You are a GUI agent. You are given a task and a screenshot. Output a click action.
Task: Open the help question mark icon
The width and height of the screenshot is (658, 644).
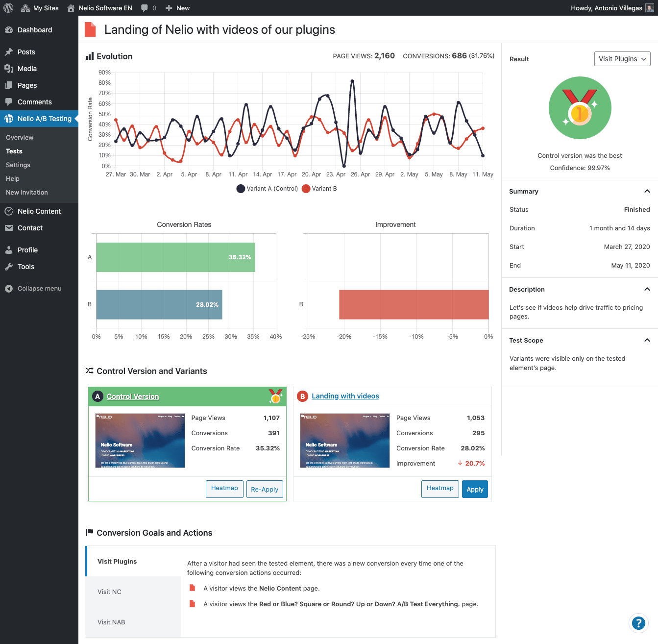click(x=638, y=623)
